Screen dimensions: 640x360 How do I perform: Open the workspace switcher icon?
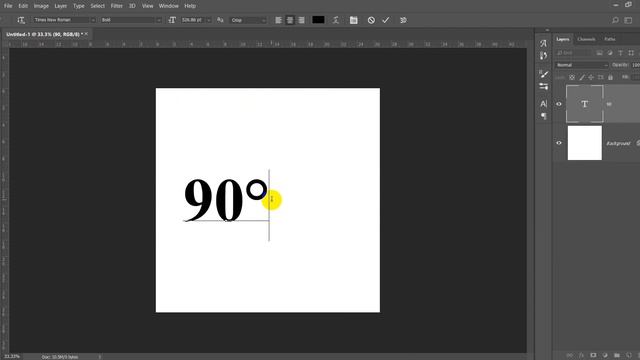point(628,20)
